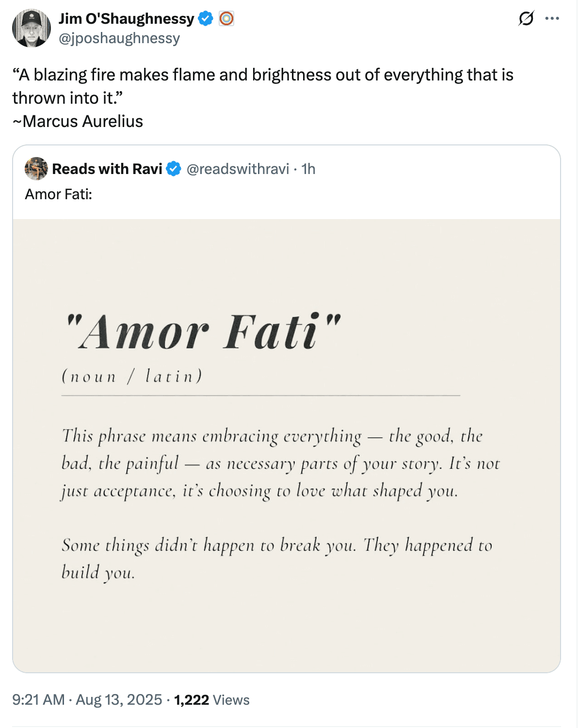Open the Jim O'Shaughnessy display name link
Image resolution: width=579 pixels, height=728 pixels.
click(127, 19)
